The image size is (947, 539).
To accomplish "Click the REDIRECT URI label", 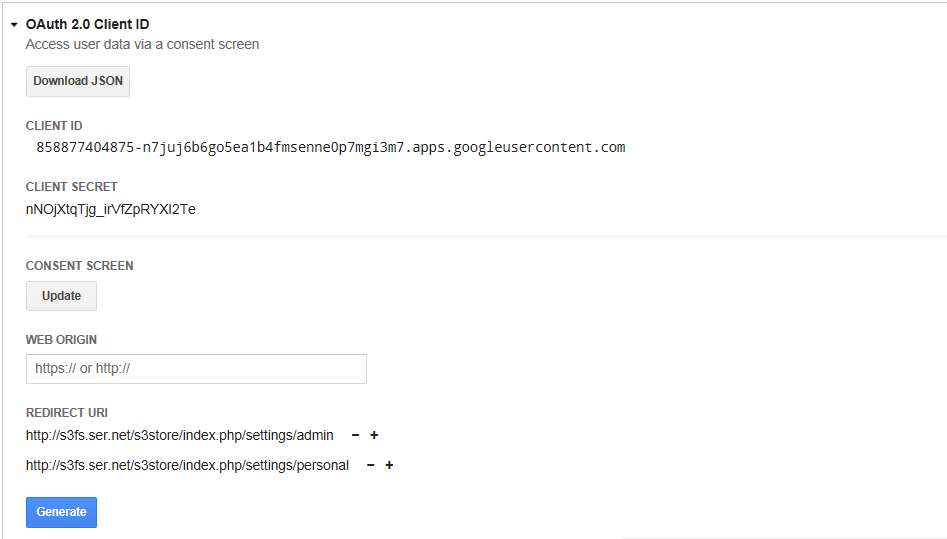I will [x=66, y=413].
